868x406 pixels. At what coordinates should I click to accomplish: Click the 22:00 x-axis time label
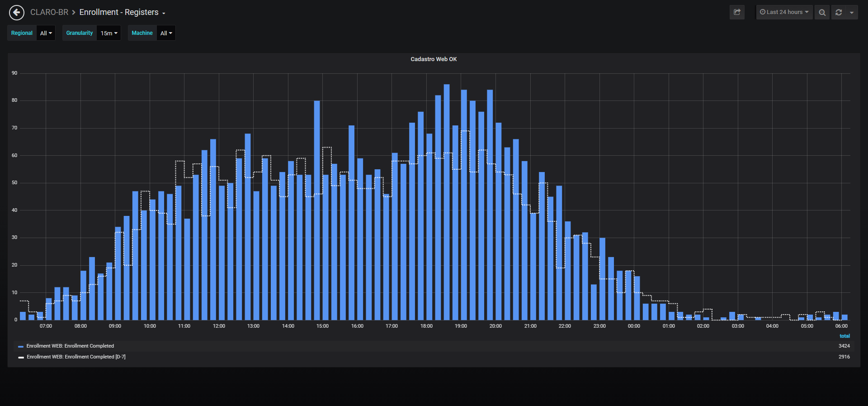(565, 326)
